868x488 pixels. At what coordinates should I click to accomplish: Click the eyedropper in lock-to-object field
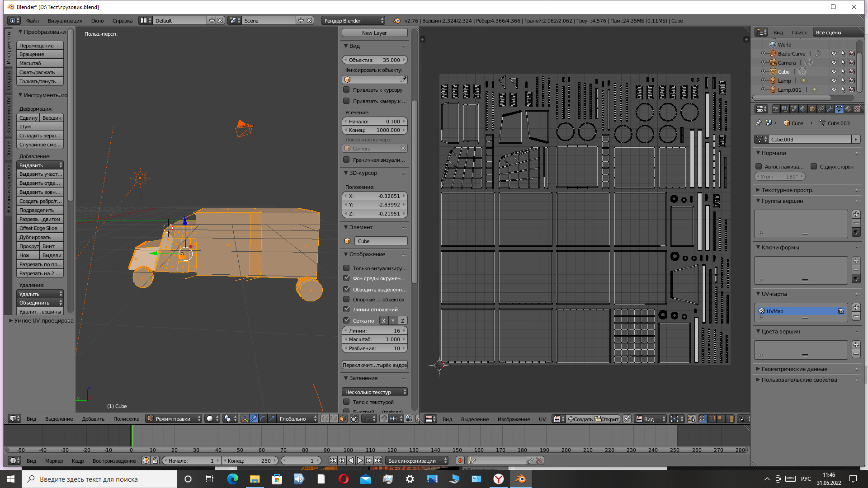403,80
